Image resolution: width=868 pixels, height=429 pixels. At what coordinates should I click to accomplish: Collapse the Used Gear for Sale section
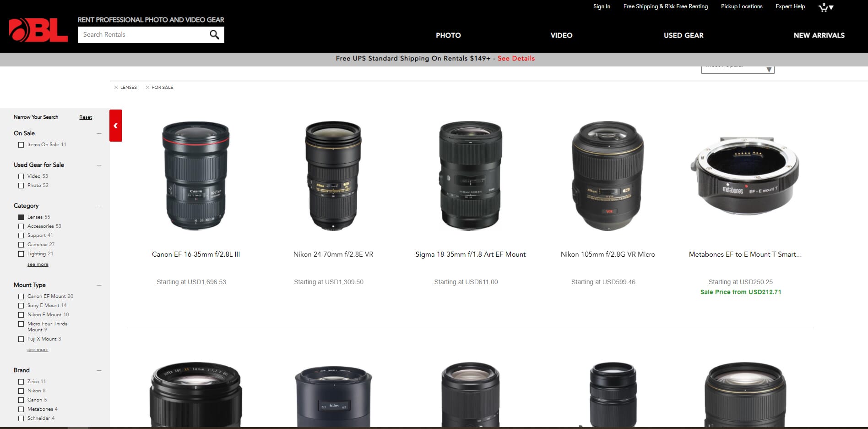tap(99, 165)
